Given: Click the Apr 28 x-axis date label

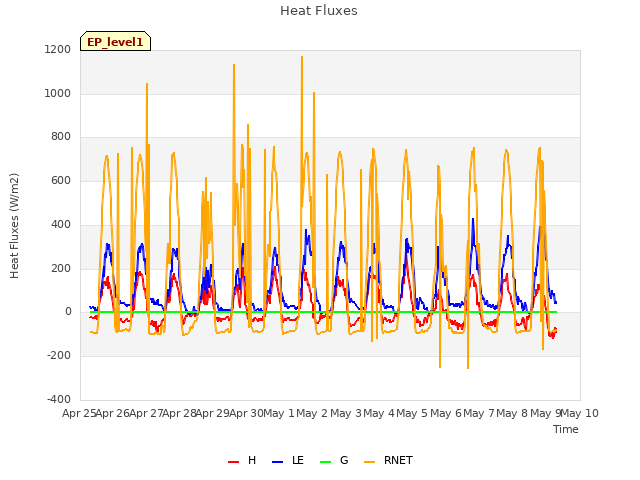Looking at the screenshot, I should pos(180,413).
